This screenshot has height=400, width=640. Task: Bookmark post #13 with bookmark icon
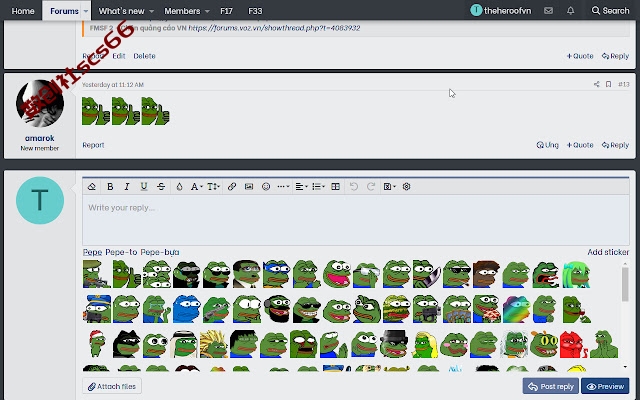pos(608,84)
